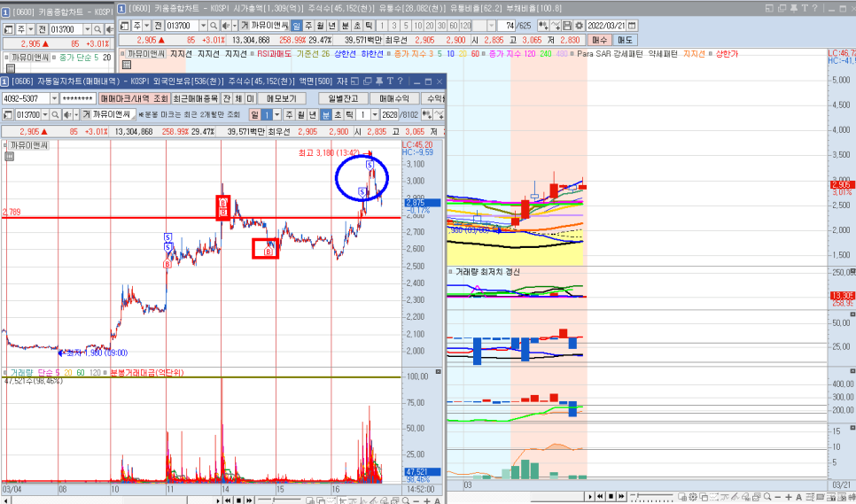Open 일 count dropdown arrow in the 자동일지차트 toolbar
The width and height of the screenshot is (856, 504).
[276, 114]
